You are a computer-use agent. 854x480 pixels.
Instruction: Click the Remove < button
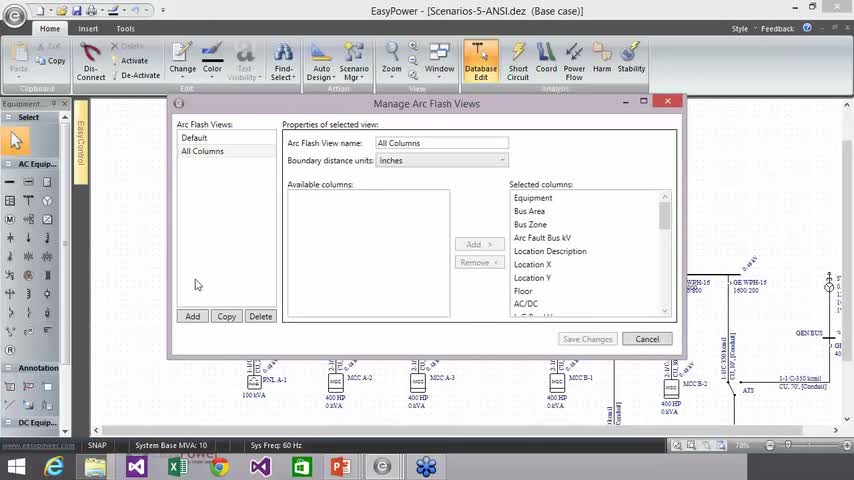tap(479, 263)
